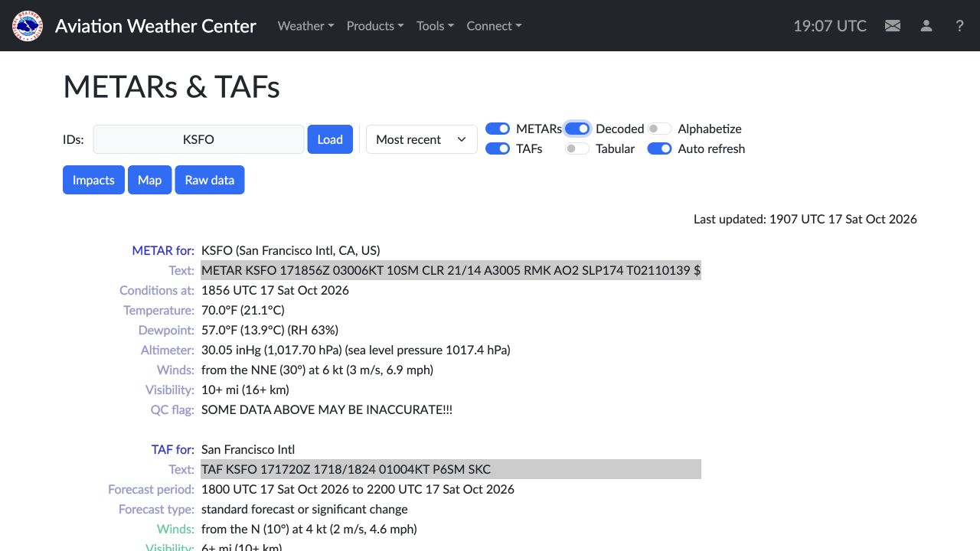This screenshot has width=980, height=551.
Task: Click the Forecast period value text
Action: [358, 489]
